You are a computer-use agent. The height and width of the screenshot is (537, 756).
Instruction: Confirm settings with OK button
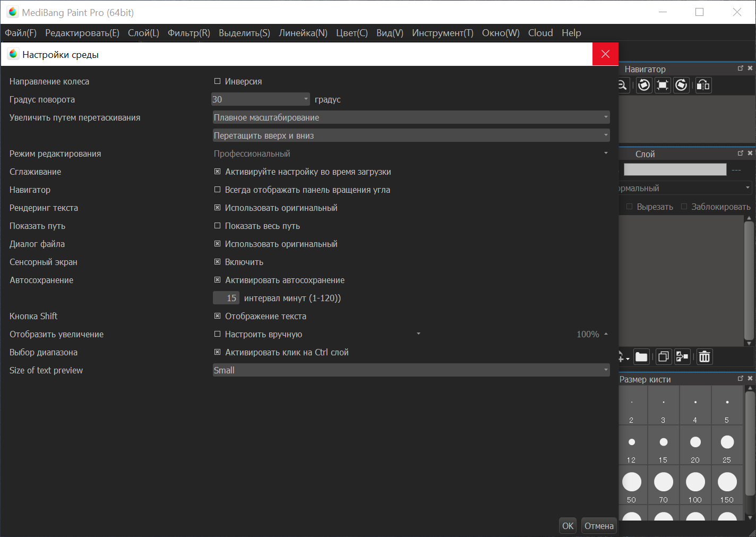tap(568, 526)
